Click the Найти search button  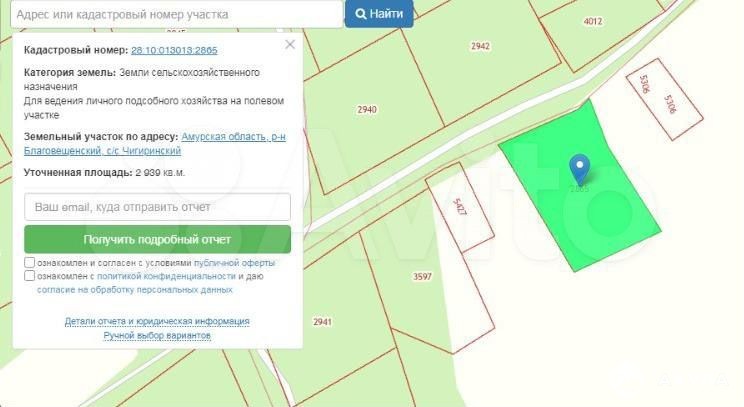pyautogui.click(x=379, y=14)
